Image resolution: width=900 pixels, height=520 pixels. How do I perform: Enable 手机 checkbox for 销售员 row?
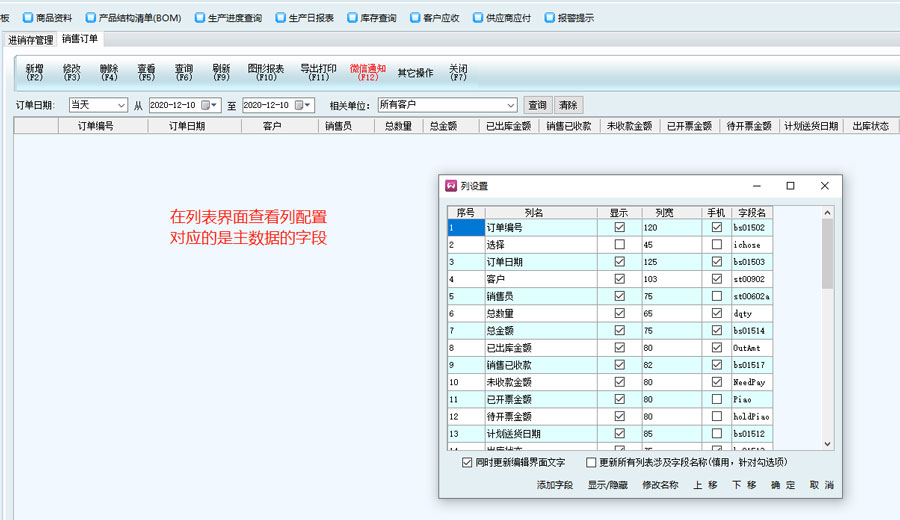click(x=716, y=296)
